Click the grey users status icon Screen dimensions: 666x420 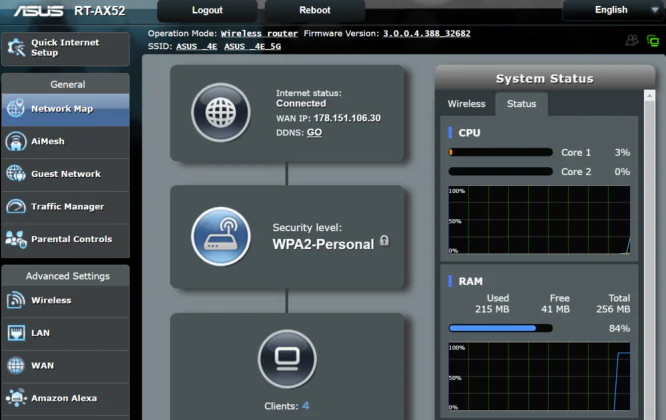(x=632, y=40)
